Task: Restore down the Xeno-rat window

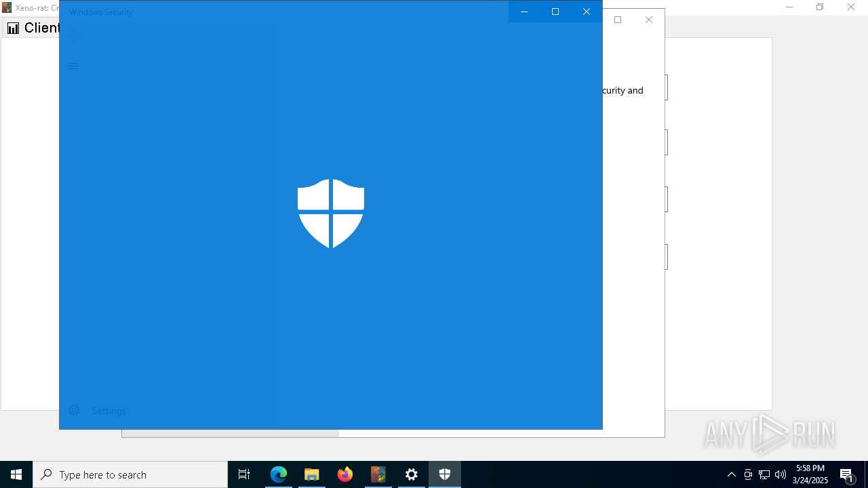Action: [x=820, y=7]
